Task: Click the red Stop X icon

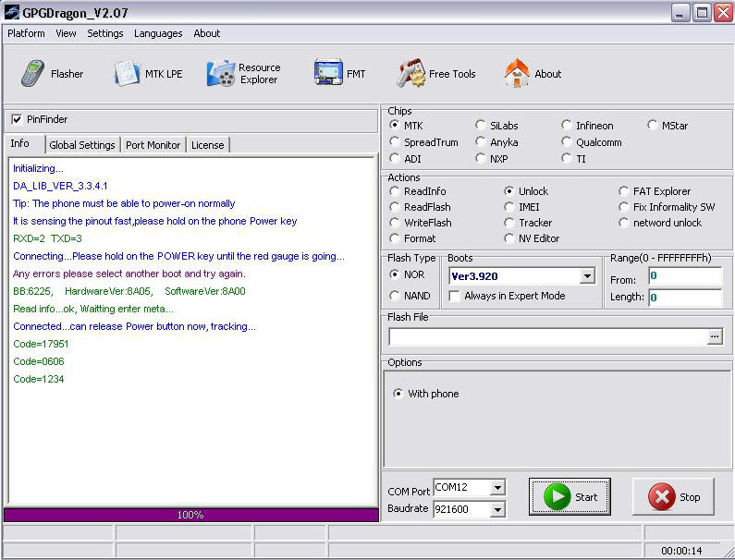Action: (x=661, y=497)
